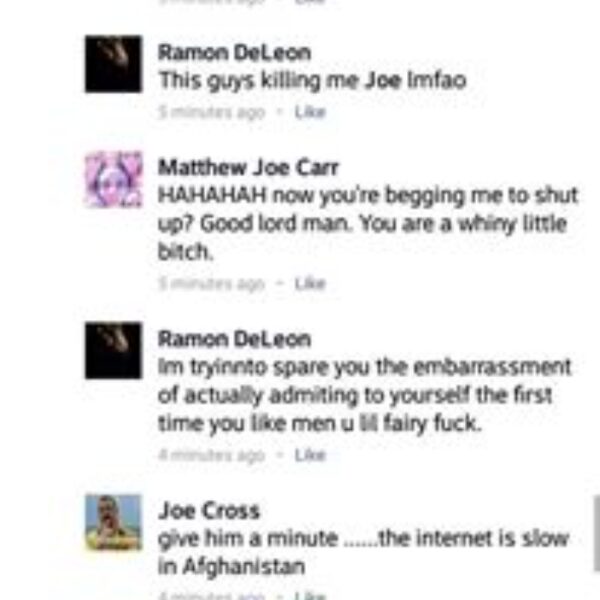Image resolution: width=600 pixels, height=600 pixels.
Task: Open Ramon DeLeon's avatar on first comment
Action: (114, 64)
